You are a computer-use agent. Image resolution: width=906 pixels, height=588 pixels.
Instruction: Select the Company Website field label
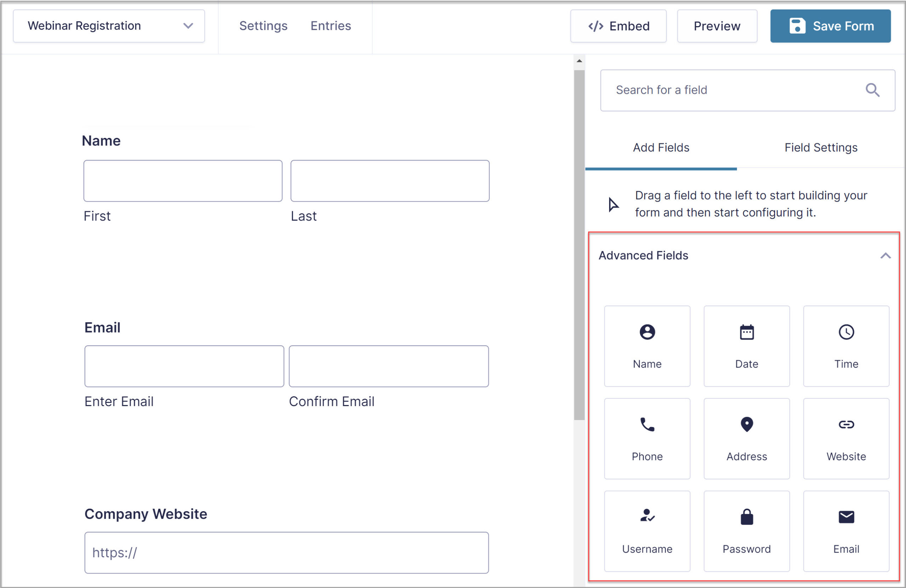point(146,514)
